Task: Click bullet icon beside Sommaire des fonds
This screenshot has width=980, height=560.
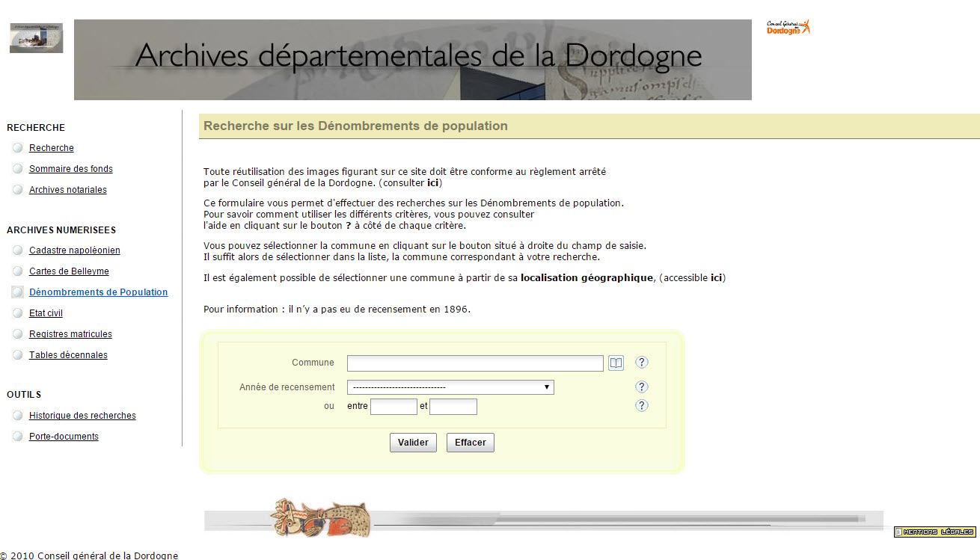Action: click(18, 169)
